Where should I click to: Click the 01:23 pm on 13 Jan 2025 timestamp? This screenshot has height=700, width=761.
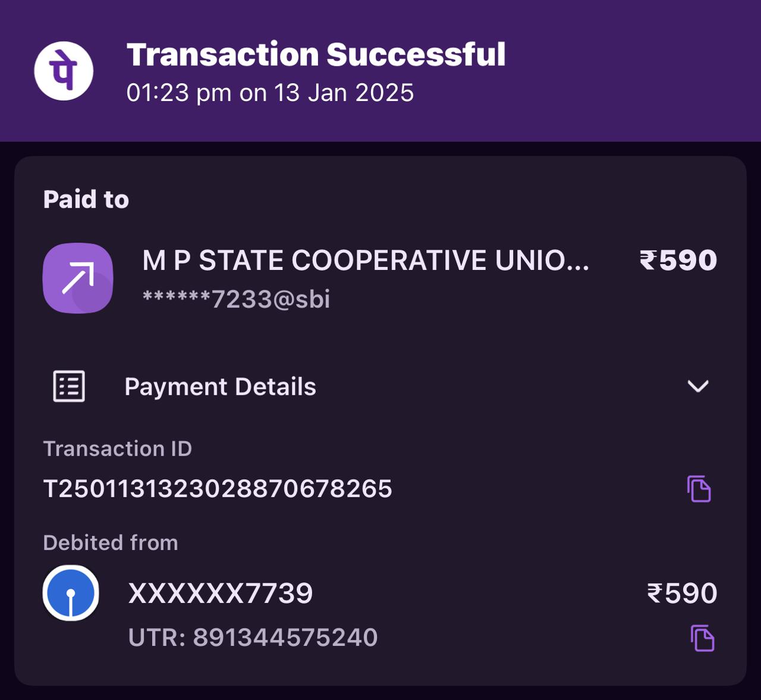click(270, 93)
